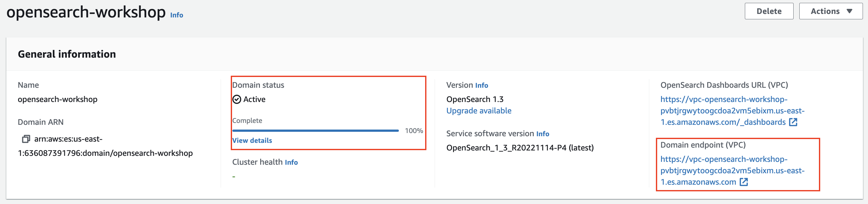Click the opensearch-workshop page title

click(86, 12)
